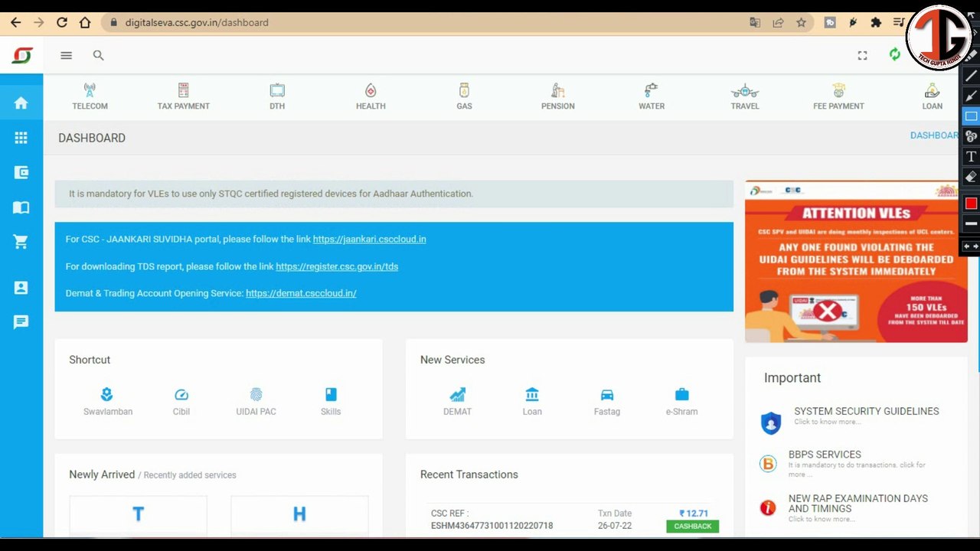Open the newly arrived 'H' service card
This screenshot has height=551, width=980.
[299, 515]
